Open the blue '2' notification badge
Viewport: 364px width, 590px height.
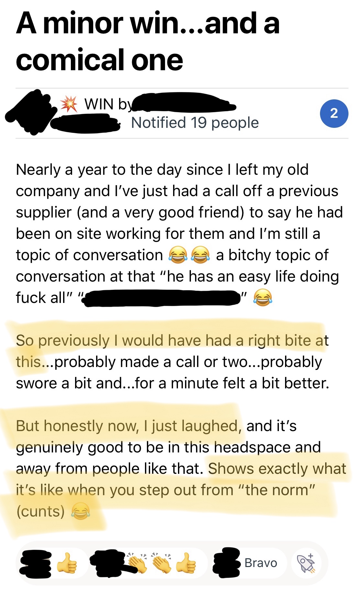tap(335, 113)
